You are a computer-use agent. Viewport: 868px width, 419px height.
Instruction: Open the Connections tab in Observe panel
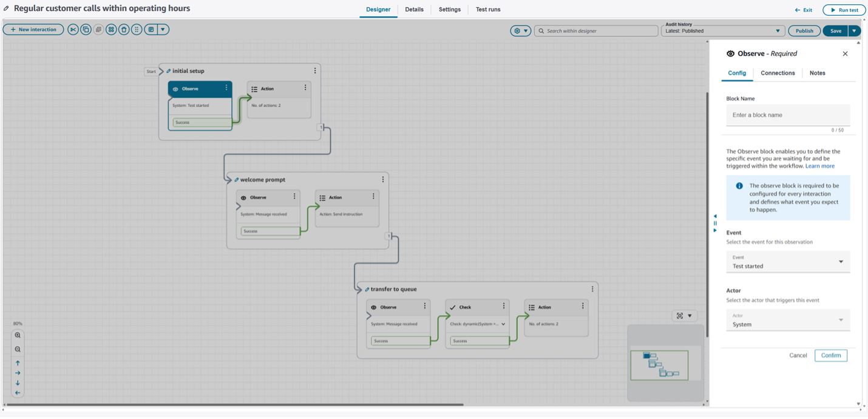pos(778,73)
